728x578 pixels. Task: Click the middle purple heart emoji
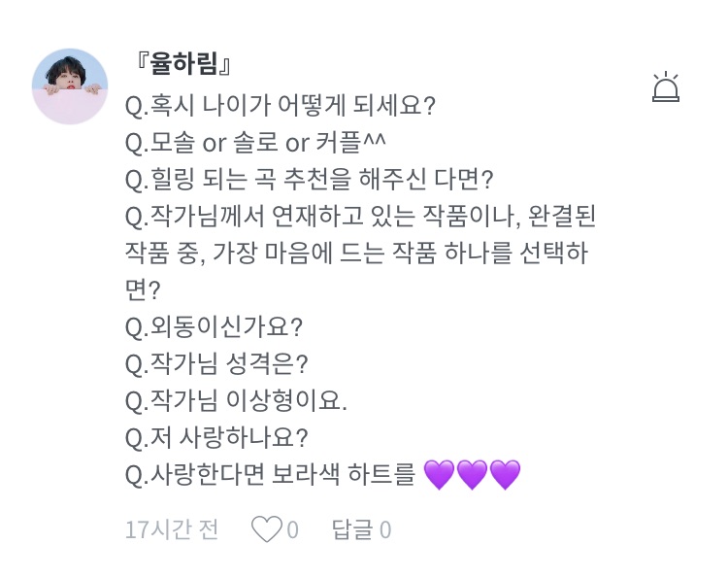pyautogui.click(x=473, y=475)
